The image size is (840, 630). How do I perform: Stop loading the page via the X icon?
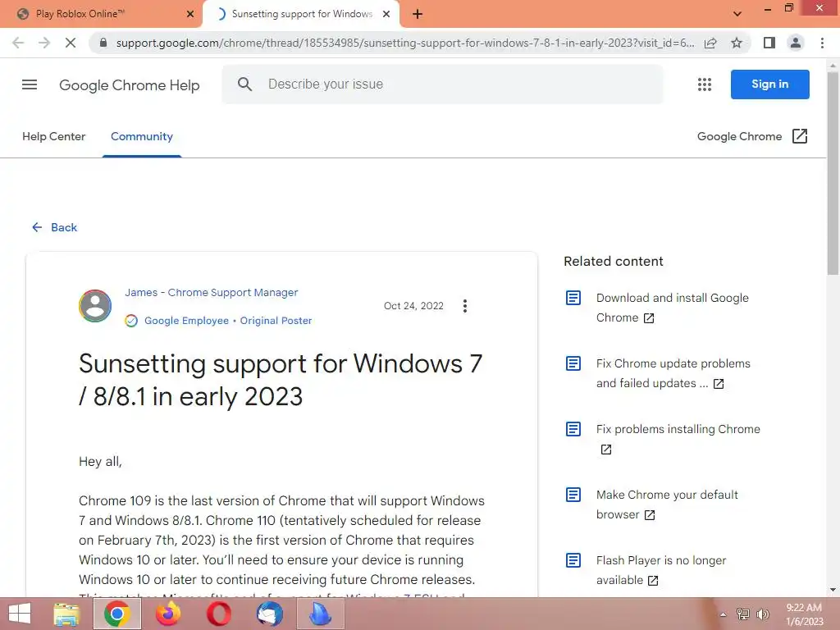pos(71,43)
